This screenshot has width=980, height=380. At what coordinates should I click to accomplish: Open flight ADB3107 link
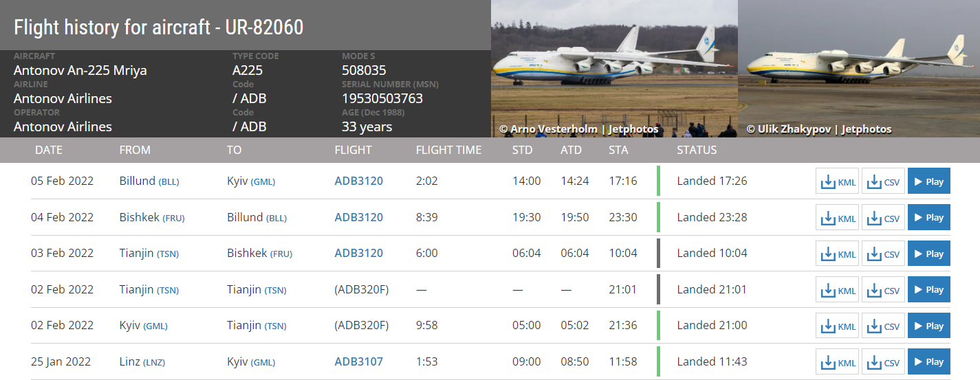click(x=358, y=361)
